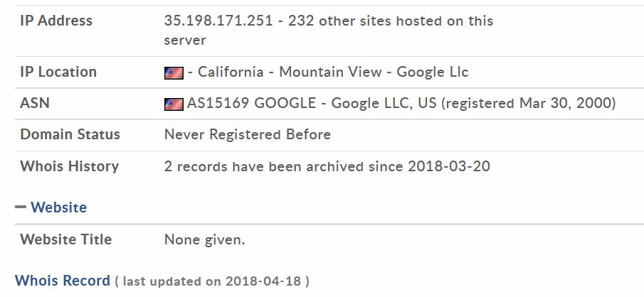Click the Domain Status label

[70, 134]
